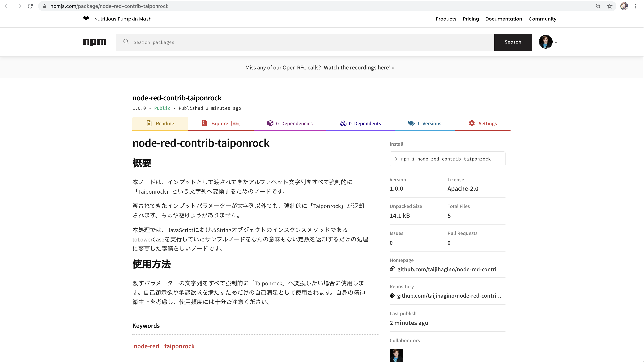Click the repository git diamond icon
Screen dimensions: 644x362
tap(392, 295)
